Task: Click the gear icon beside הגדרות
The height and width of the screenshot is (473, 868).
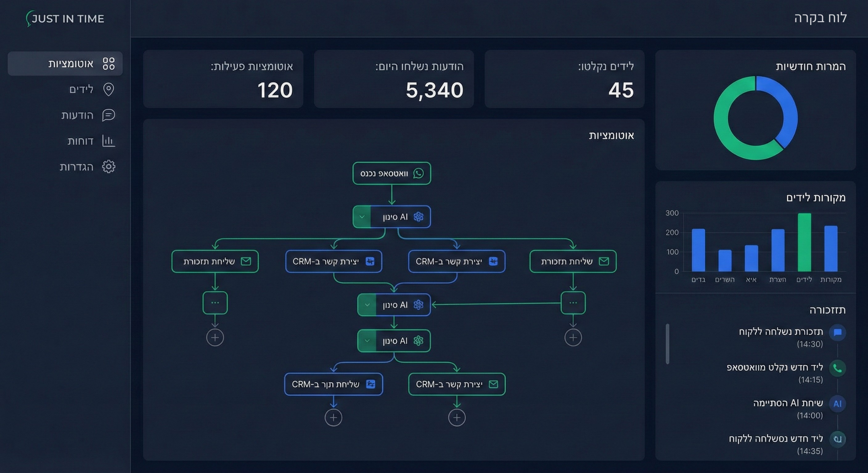Action: coord(108,166)
